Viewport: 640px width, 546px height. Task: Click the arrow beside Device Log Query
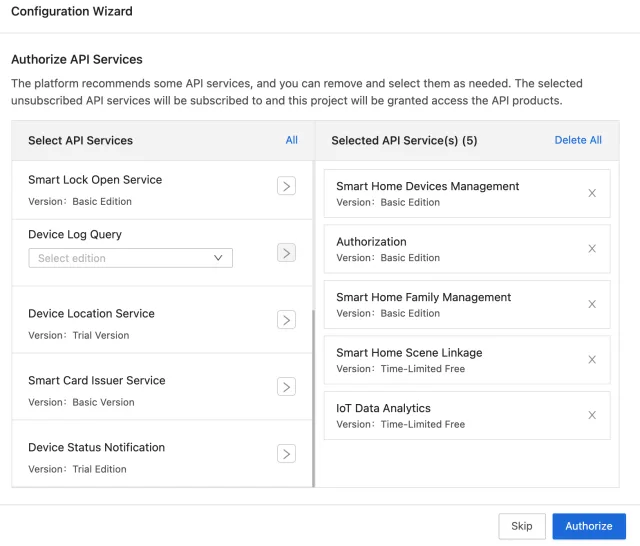[286, 253]
